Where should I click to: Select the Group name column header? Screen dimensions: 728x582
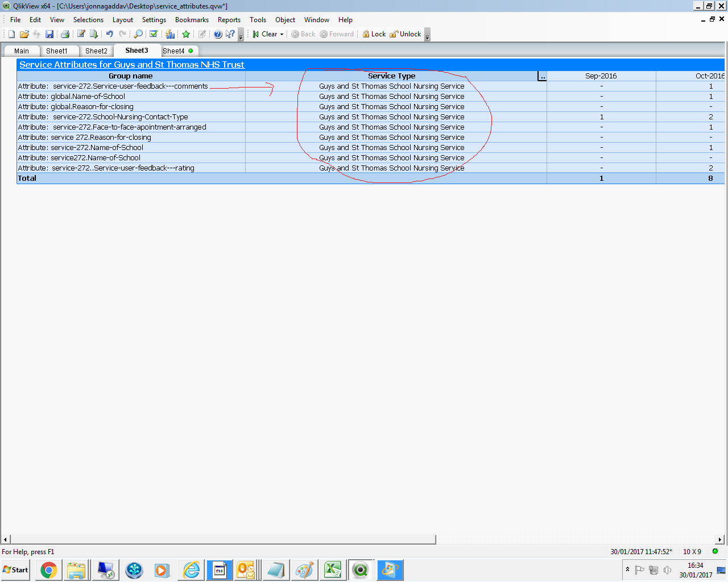tap(131, 76)
